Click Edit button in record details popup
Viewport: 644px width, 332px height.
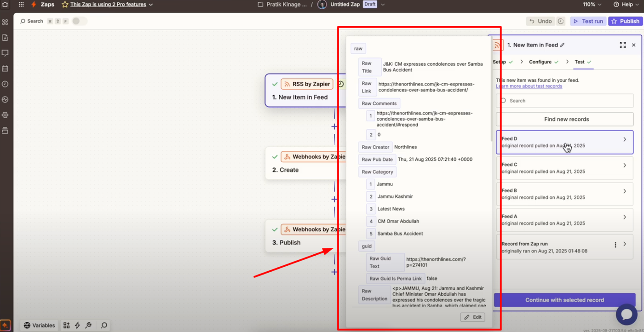[x=472, y=317]
